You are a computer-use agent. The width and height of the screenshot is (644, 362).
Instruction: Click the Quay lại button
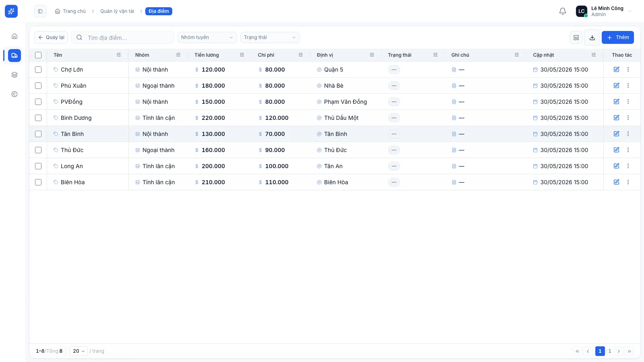51,37
